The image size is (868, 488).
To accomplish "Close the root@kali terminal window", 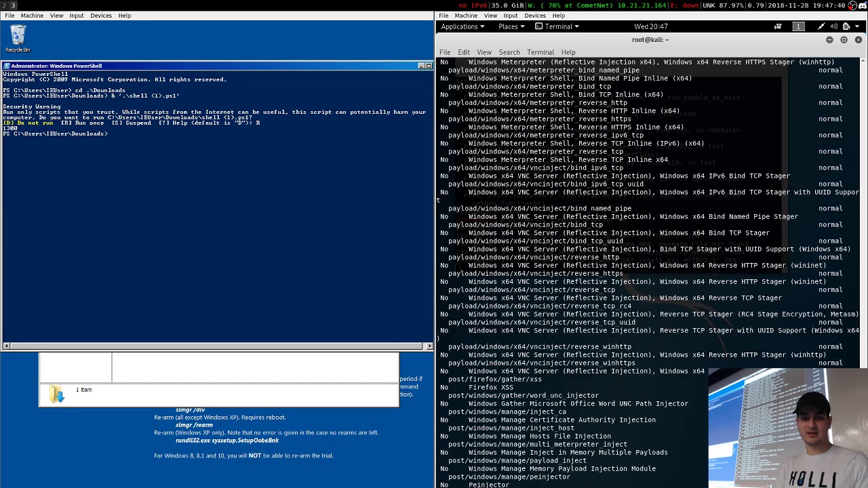I will click(x=858, y=39).
